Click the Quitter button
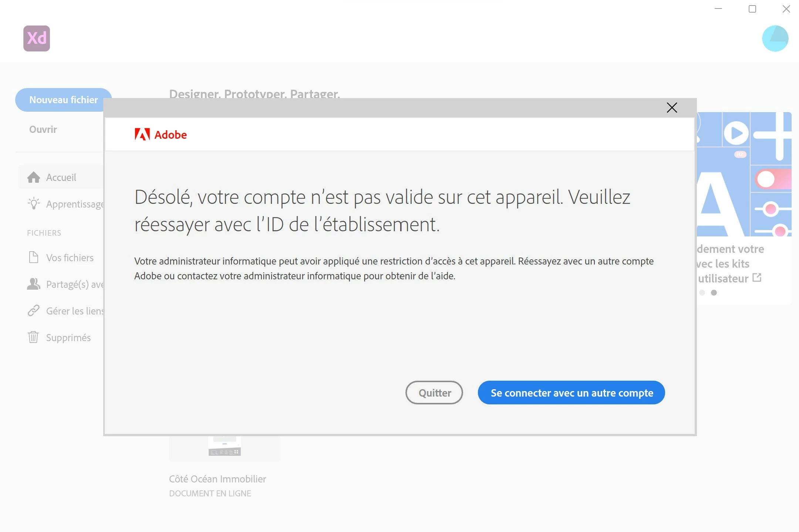Viewport: 799px width, 532px height. pos(434,393)
